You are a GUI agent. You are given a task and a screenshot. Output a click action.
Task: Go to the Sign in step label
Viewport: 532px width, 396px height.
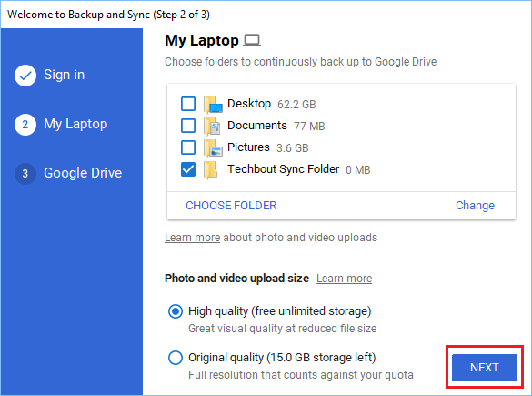(65, 75)
